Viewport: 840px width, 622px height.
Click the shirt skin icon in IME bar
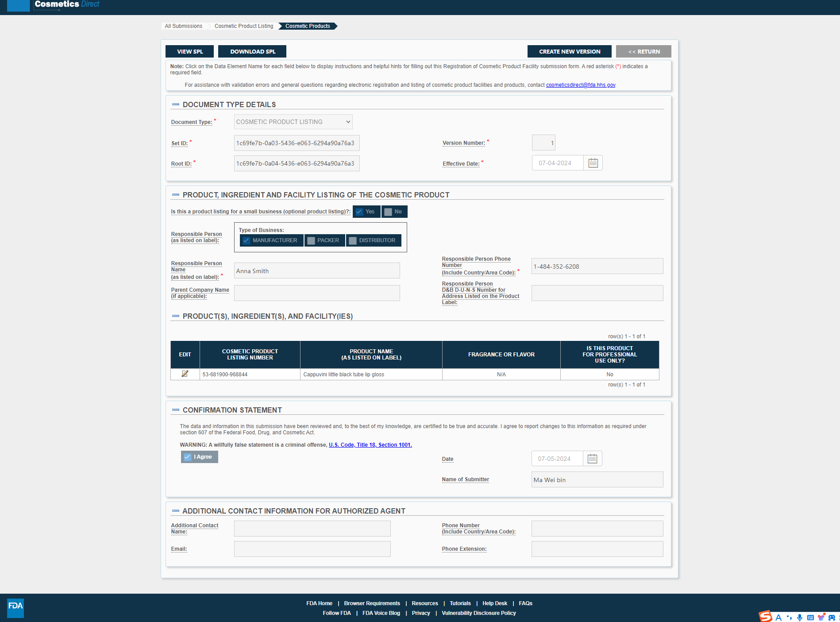[821, 618]
